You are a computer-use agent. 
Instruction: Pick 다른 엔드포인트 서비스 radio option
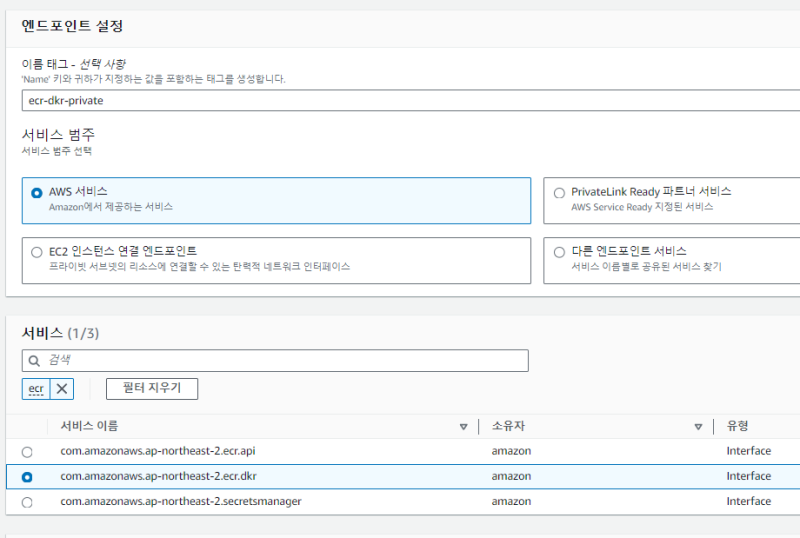click(x=560, y=252)
